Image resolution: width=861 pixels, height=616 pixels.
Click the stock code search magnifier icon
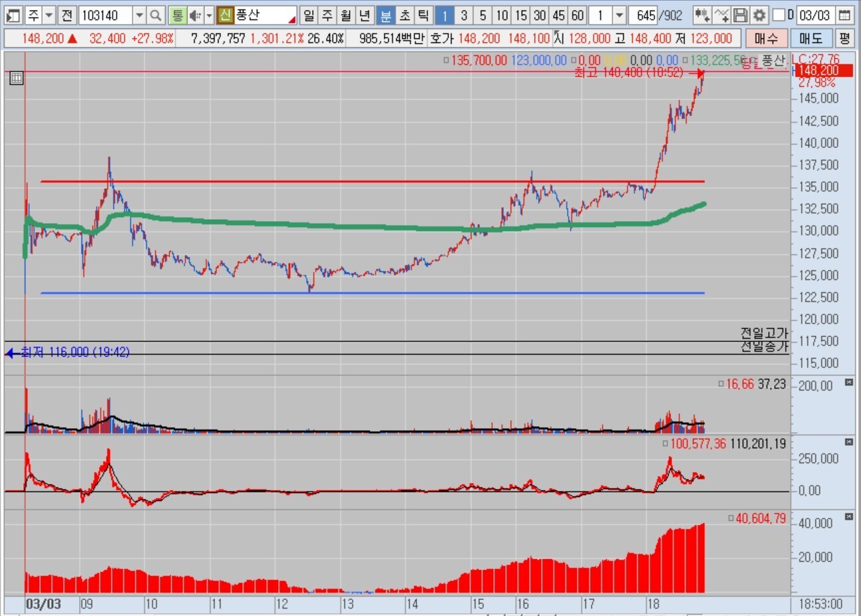pos(155,15)
